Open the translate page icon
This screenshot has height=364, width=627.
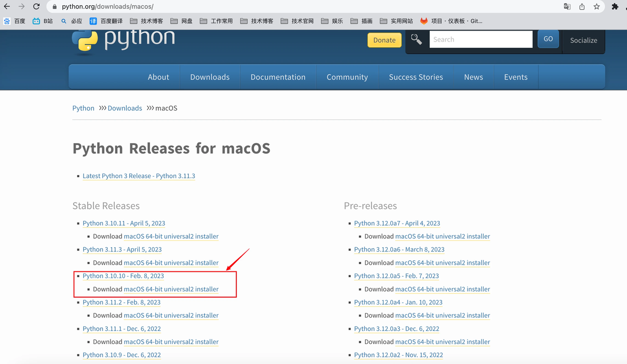567,6
